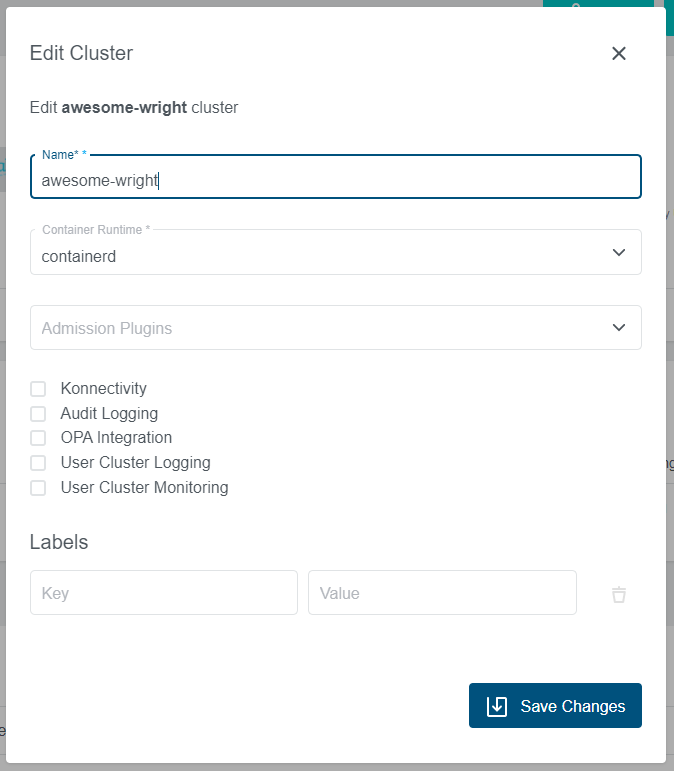Click the Konnectivity label text
This screenshot has width=674, height=771.
(103, 389)
